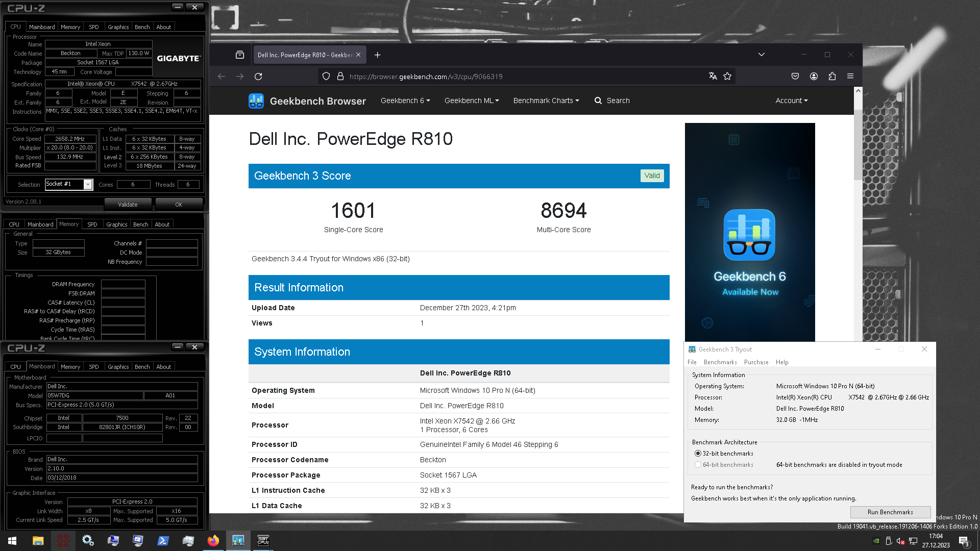Click the Geekbench Browser title link
This screenshot has width=980, height=551.
click(317, 101)
